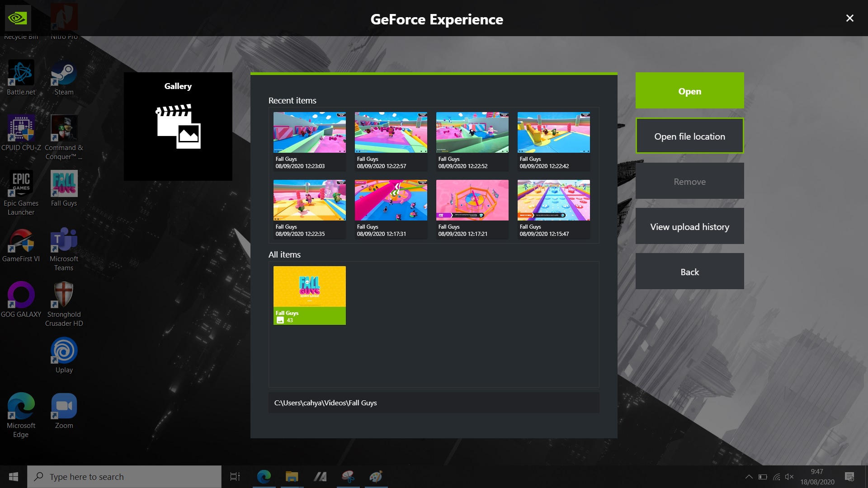Open File Explorer from the taskbar
The height and width of the screenshot is (488, 868).
pyautogui.click(x=292, y=477)
